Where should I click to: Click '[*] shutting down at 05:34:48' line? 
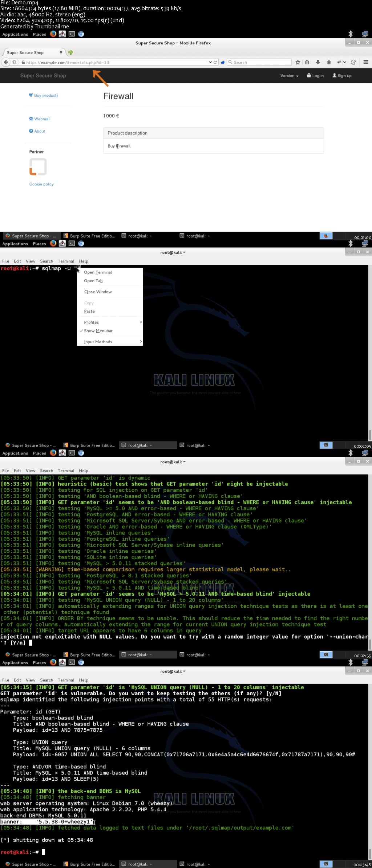46,840
